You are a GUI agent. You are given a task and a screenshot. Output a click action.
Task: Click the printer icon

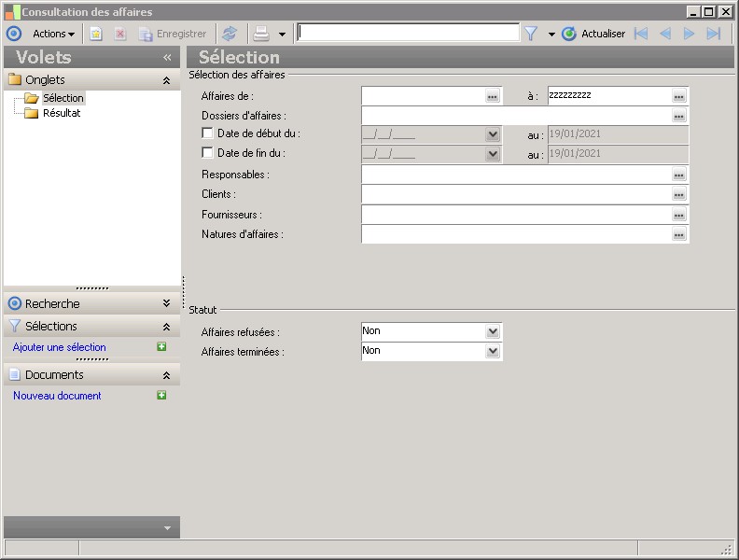(x=262, y=34)
